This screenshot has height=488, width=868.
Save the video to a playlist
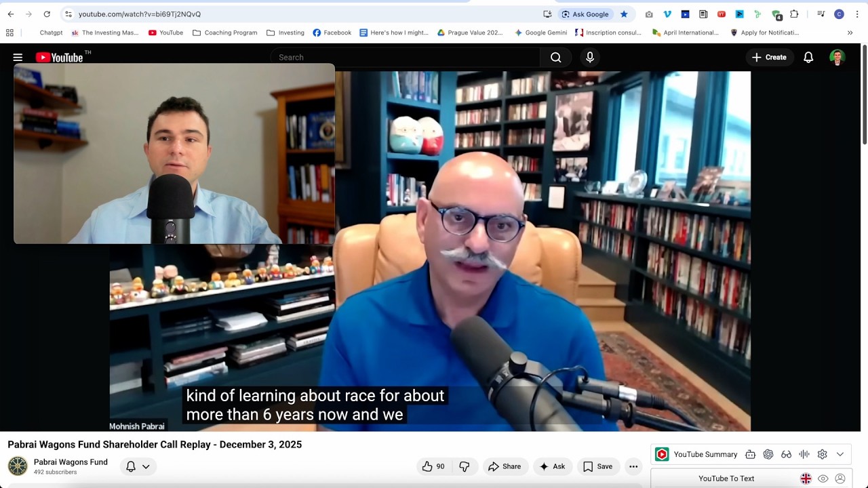pos(597,466)
